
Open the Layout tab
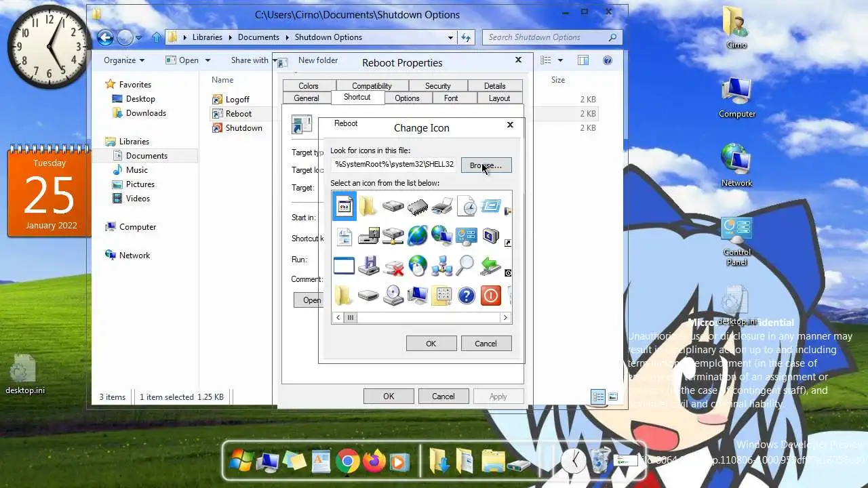pos(499,98)
